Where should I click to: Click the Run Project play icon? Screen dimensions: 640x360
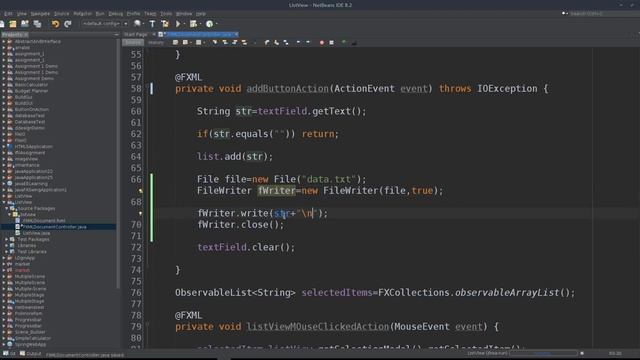click(x=178, y=24)
